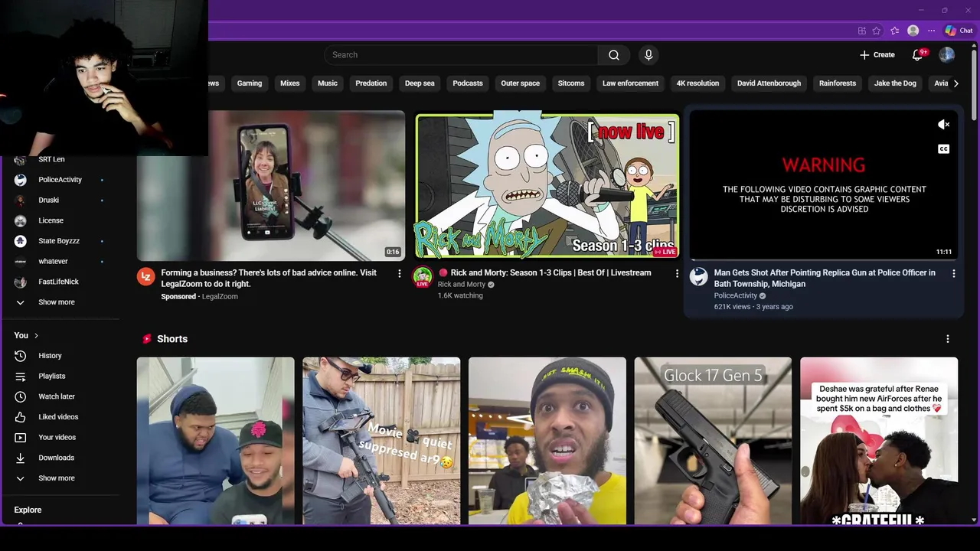Open the Man Gets Shot video title
This screenshot has height=551, width=980.
(x=825, y=278)
